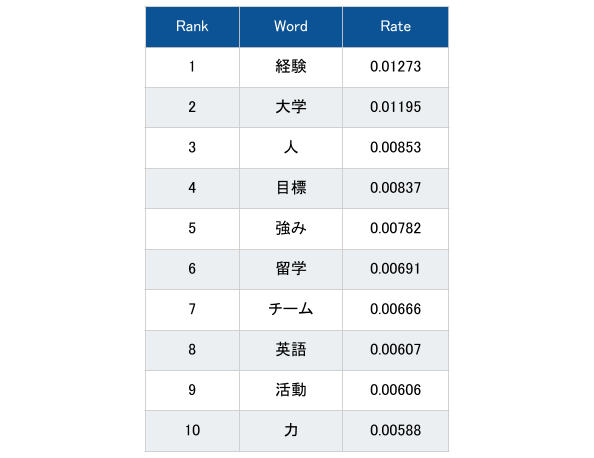Click the チーム word cell
Screen dimensions: 594x458
tap(291, 310)
